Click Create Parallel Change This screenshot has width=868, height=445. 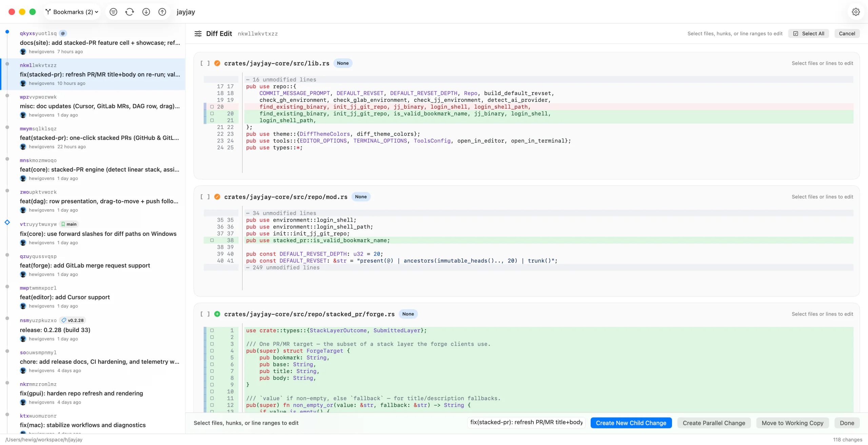pyautogui.click(x=714, y=423)
